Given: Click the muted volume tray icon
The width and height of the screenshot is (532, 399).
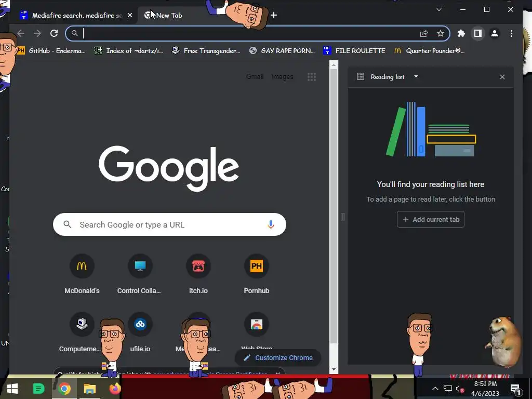Looking at the screenshot, I should (x=460, y=389).
